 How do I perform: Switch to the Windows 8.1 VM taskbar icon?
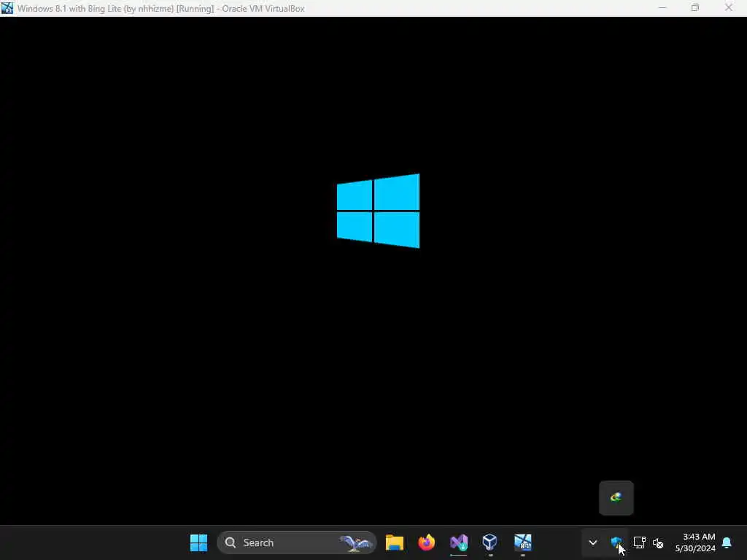coord(522,542)
